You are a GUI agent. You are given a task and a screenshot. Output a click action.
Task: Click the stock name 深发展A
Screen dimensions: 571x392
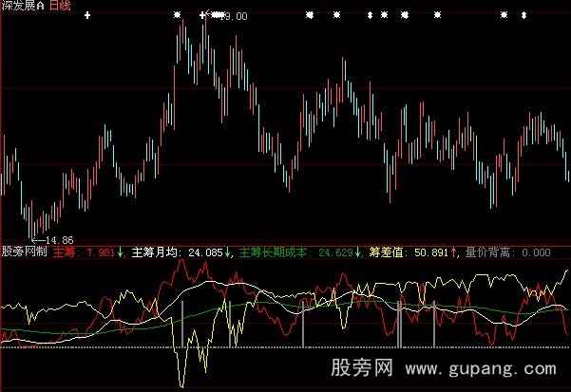click(23, 5)
